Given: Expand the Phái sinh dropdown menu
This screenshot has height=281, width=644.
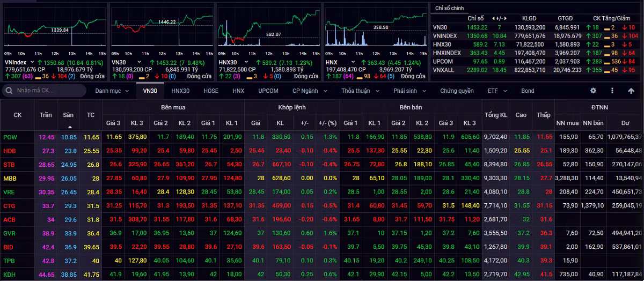Looking at the screenshot, I should (x=409, y=91).
